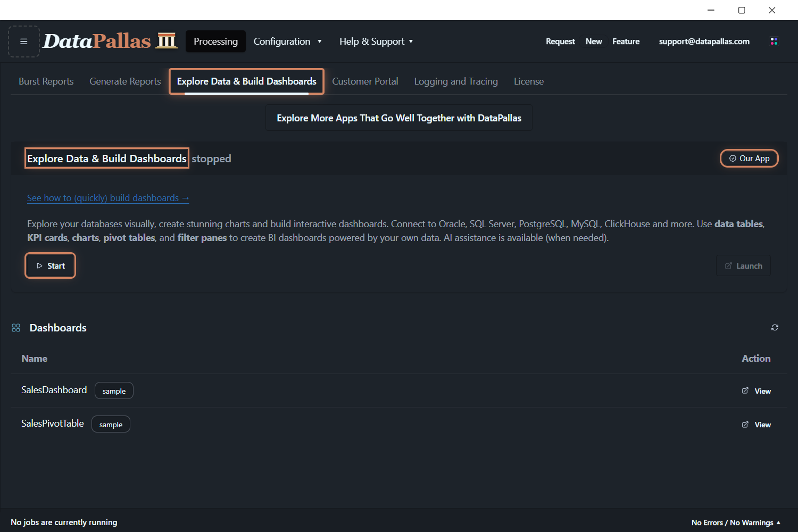The image size is (798, 532).
Task: Click the DataPallas logo
Action: (110, 41)
